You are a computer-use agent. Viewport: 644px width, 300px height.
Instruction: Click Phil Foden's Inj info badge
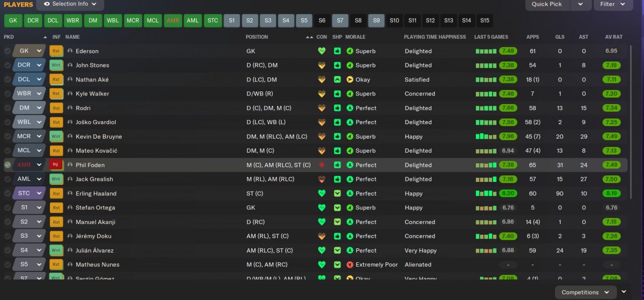[x=56, y=165]
